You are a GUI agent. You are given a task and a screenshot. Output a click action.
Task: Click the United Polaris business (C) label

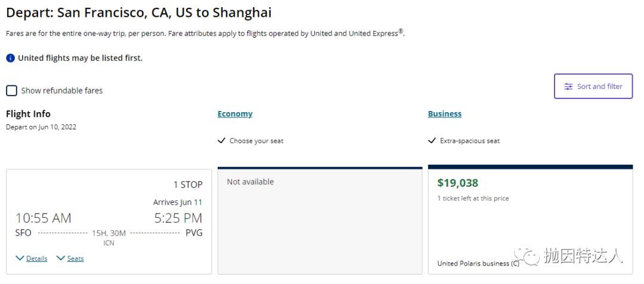coord(478,263)
